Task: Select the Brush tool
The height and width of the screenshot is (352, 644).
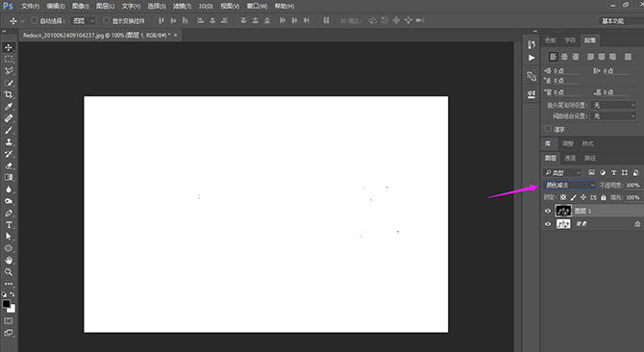Action: tap(9, 130)
